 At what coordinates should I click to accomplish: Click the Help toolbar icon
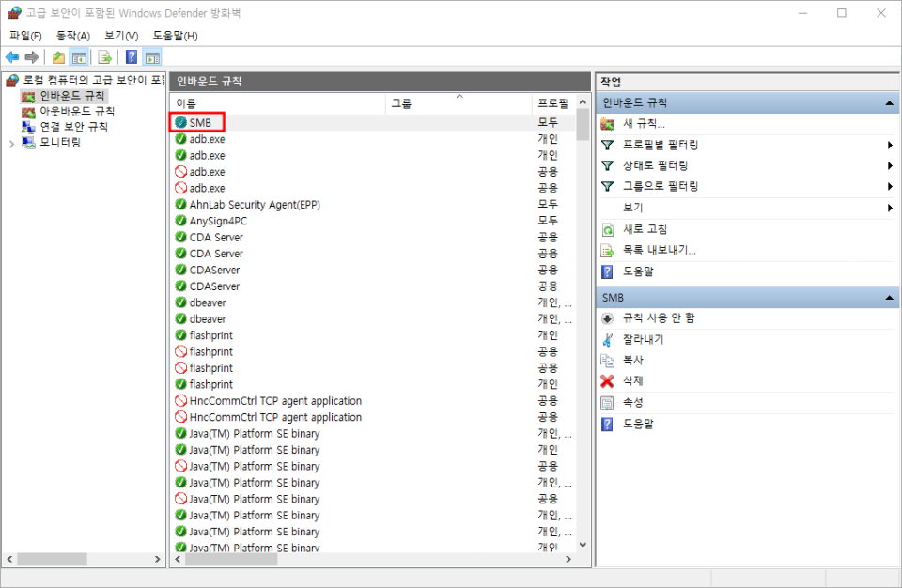pyautogui.click(x=132, y=57)
